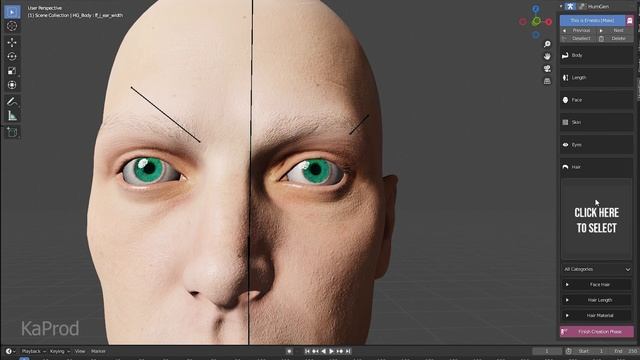The width and height of the screenshot is (640, 360).
Task: Jump to the timeline end frame
Action: (x=348, y=351)
